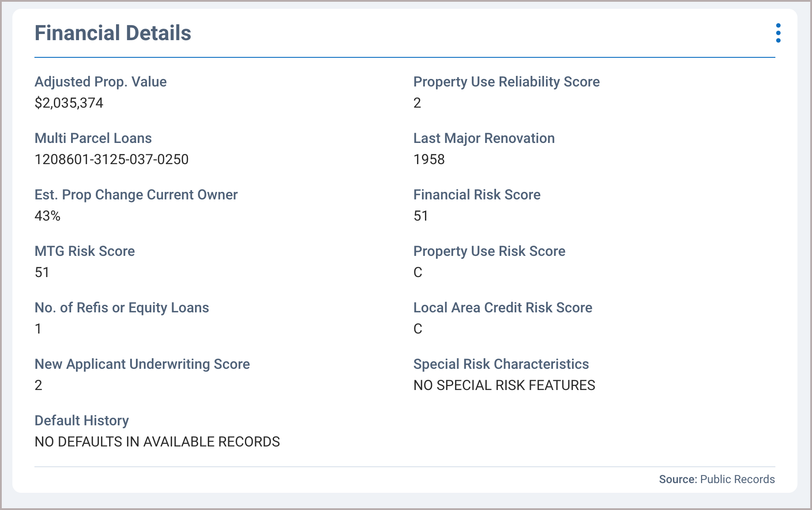
Task: Click the Multi Parcel Loans number
Action: [x=111, y=159]
